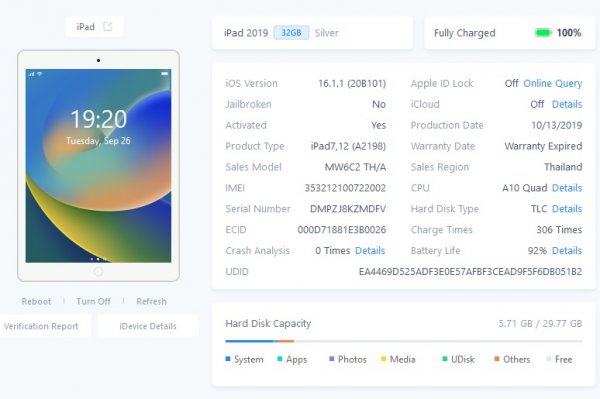
Task: Turn Off the device
Action: click(93, 301)
